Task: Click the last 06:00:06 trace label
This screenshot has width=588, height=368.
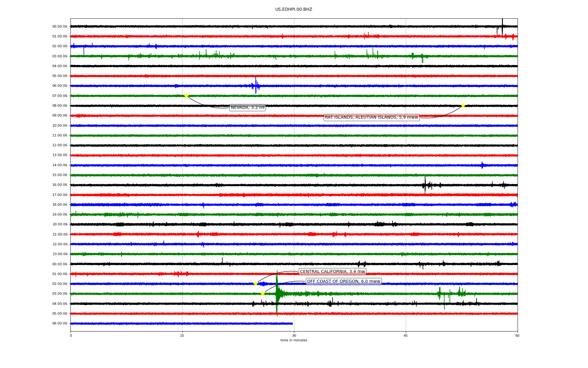Action: coord(60,323)
